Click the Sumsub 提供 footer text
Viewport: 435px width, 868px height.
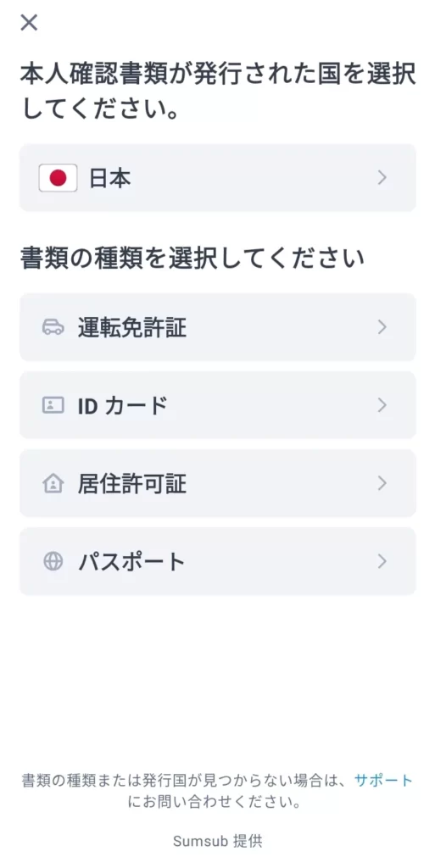point(217,842)
